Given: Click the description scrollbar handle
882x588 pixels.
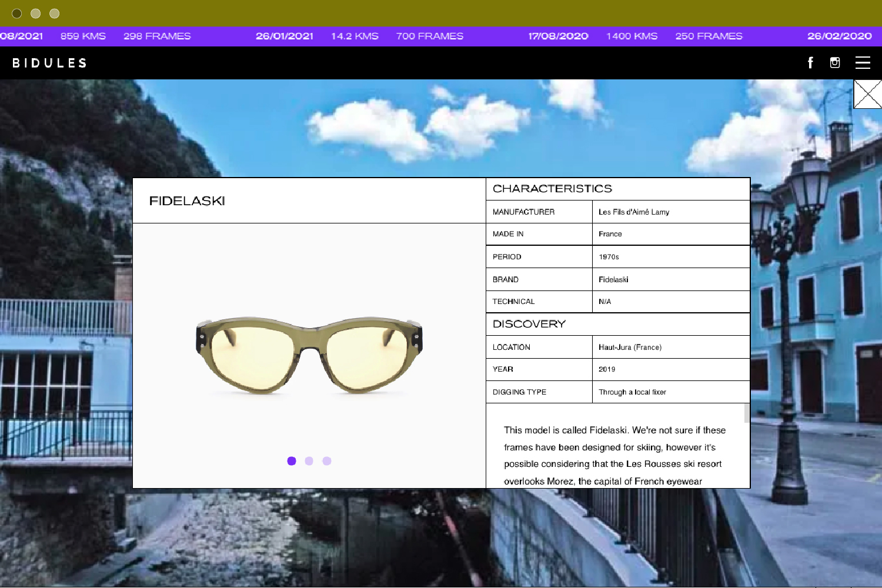Looking at the screenshot, I should pos(747,413).
